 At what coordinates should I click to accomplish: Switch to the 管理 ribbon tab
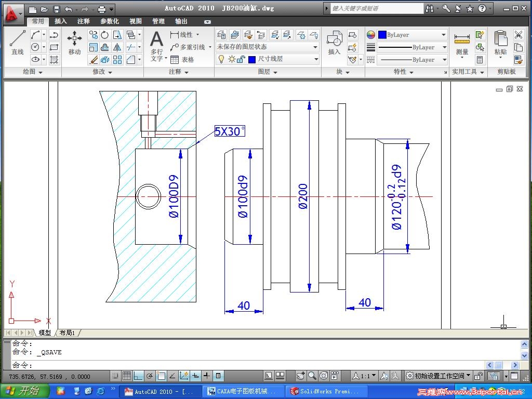tap(158, 21)
